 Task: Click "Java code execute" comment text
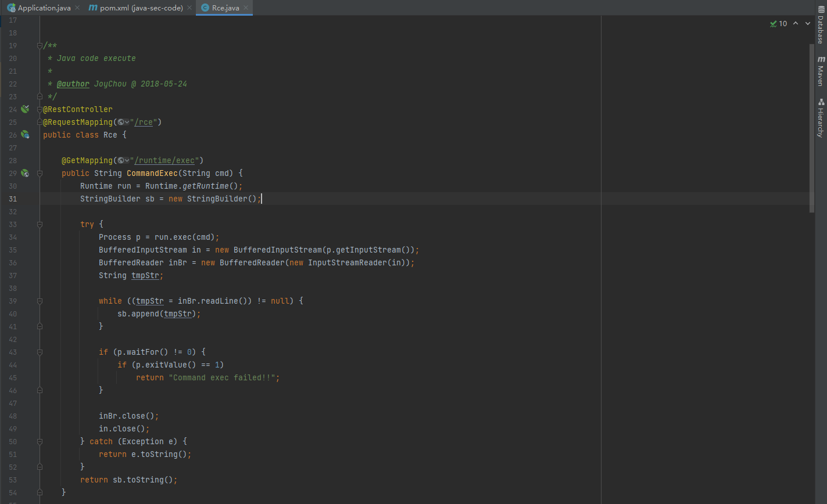(96, 58)
